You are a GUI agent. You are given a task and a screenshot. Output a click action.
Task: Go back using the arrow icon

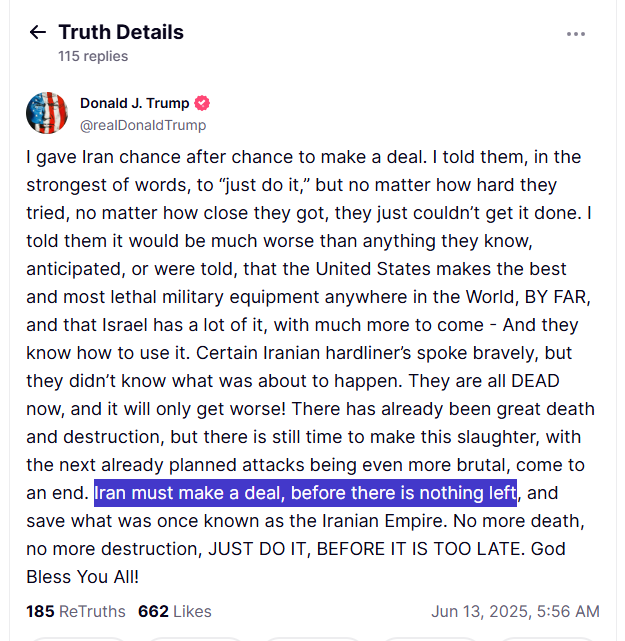pos(38,32)
